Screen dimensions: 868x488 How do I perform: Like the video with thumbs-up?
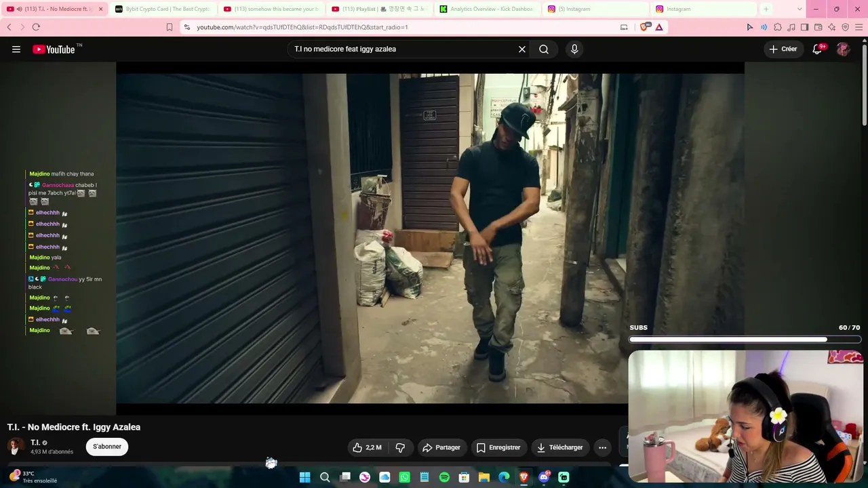click(x=367, y=447)
